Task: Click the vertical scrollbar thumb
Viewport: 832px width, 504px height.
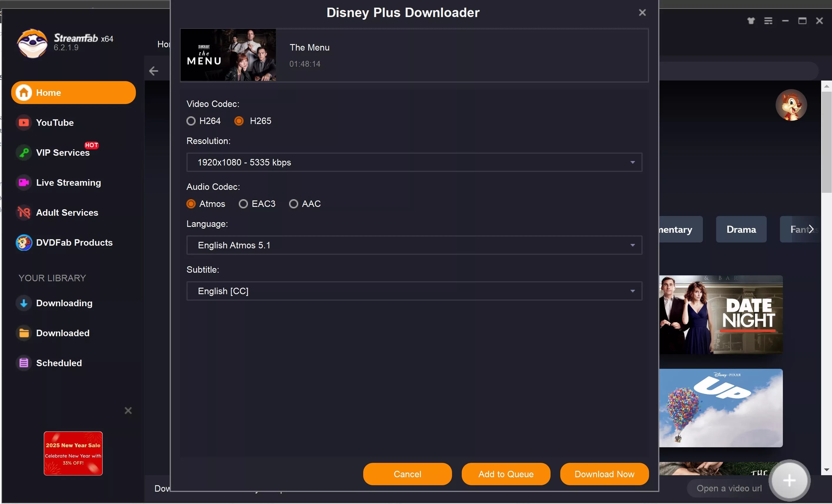Action: click(826, 142)
